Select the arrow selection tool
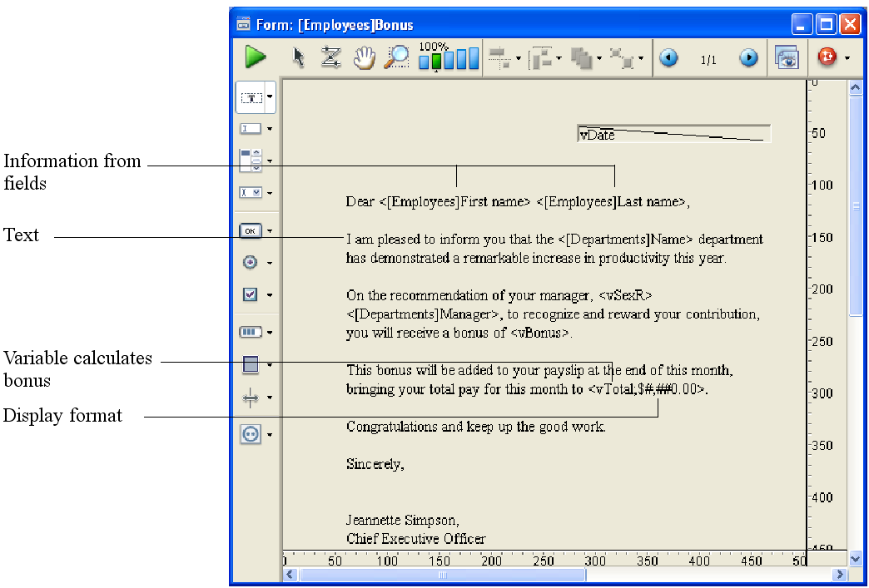This screenshot has height=588, width=869. pos(298,57)
